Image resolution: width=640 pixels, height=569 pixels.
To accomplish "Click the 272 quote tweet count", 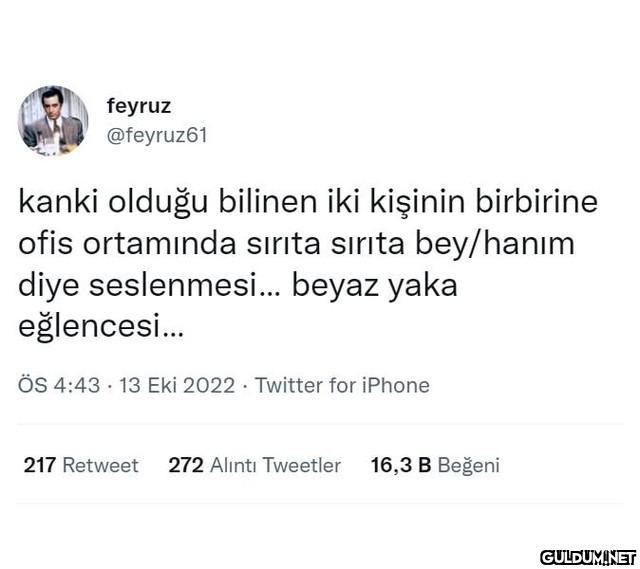I will pyautogui.click(x=186, y=465).
